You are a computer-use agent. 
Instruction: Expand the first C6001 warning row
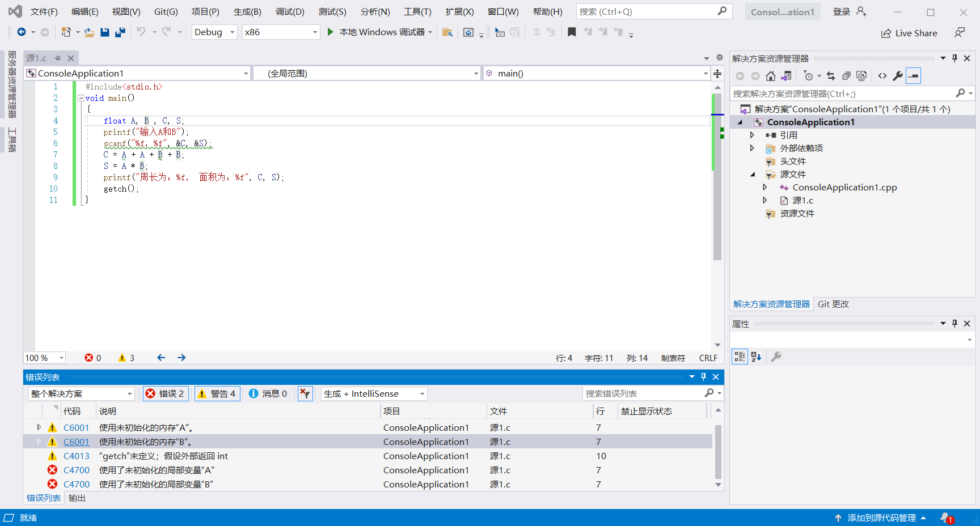(x=39, y=427)
